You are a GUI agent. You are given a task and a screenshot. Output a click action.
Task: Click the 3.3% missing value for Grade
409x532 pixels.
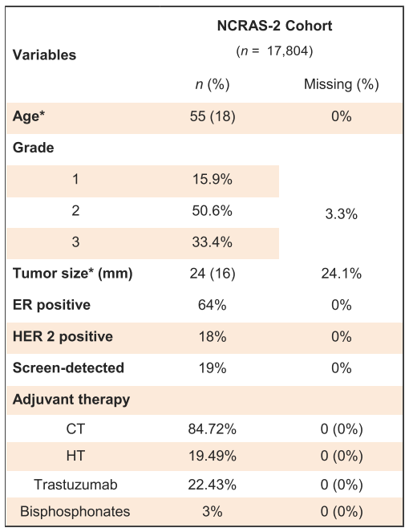coord(341,214)
